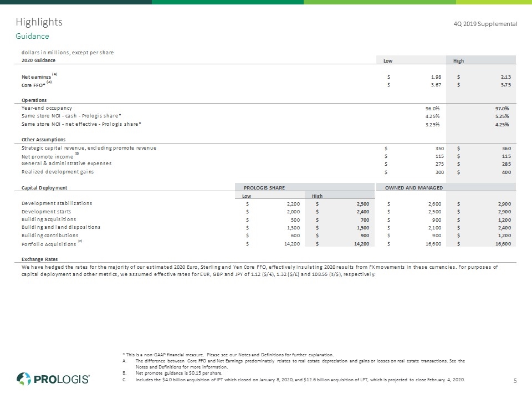The image size is (532, 399).
Task: Click the Guidance subtitle
Action: click(x=32, y=37)
